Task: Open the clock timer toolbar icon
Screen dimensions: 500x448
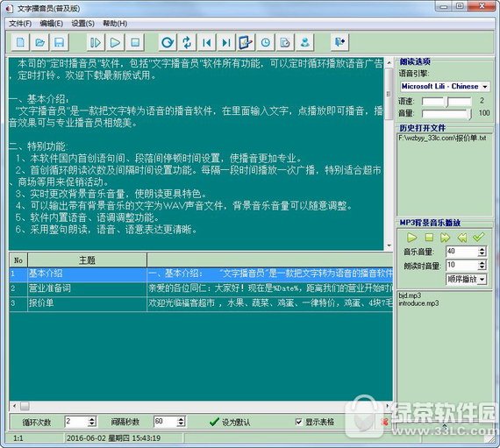Action: coord(265,42)
